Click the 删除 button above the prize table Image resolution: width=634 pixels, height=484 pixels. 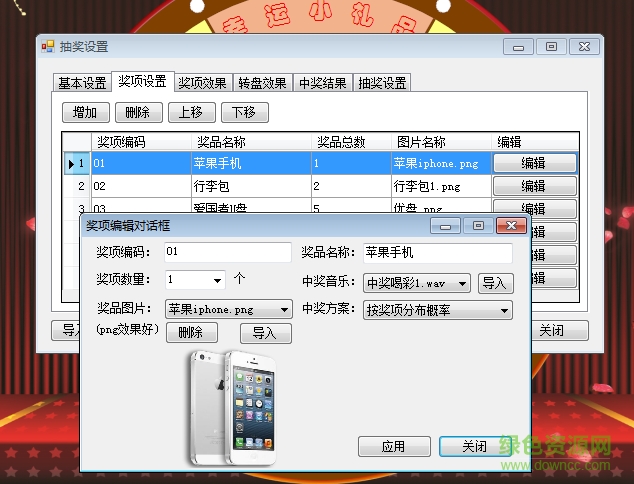139,112
